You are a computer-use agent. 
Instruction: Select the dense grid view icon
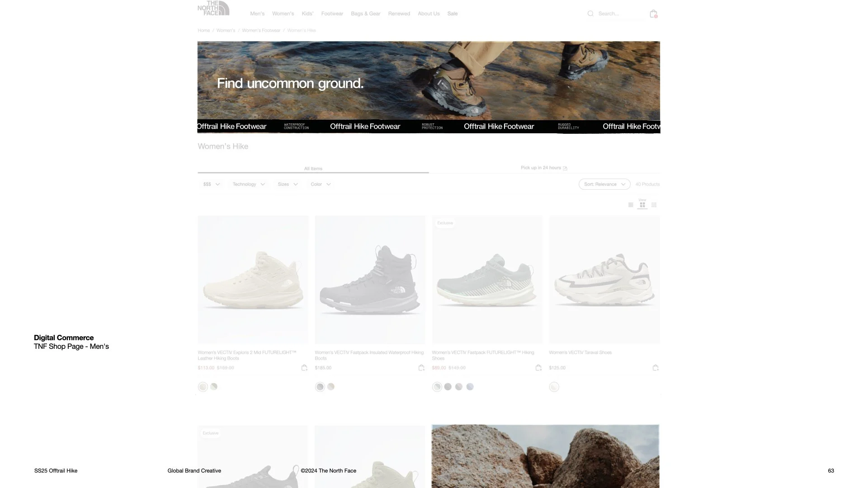(654, 205)
